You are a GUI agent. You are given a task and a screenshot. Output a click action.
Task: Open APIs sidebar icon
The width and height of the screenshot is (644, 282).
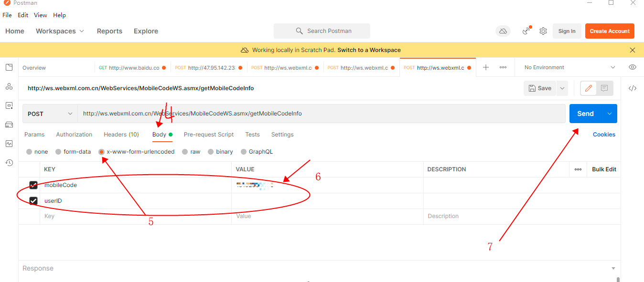(x=9, y=86)
